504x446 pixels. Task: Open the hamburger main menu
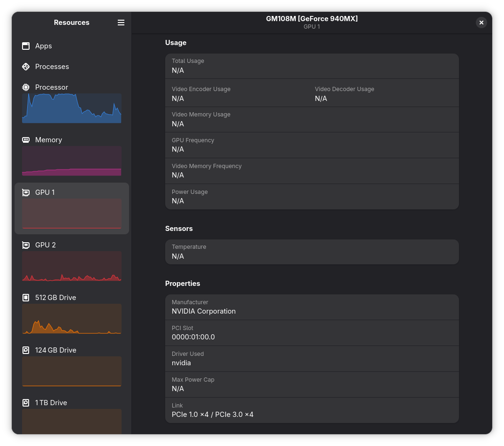pyautogui.click(x=121, y=23)
